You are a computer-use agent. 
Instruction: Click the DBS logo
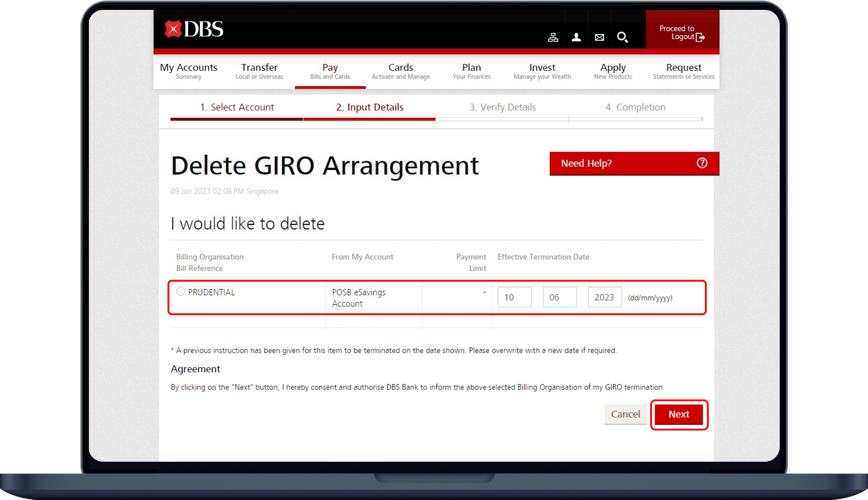click(x=194, y=29)
